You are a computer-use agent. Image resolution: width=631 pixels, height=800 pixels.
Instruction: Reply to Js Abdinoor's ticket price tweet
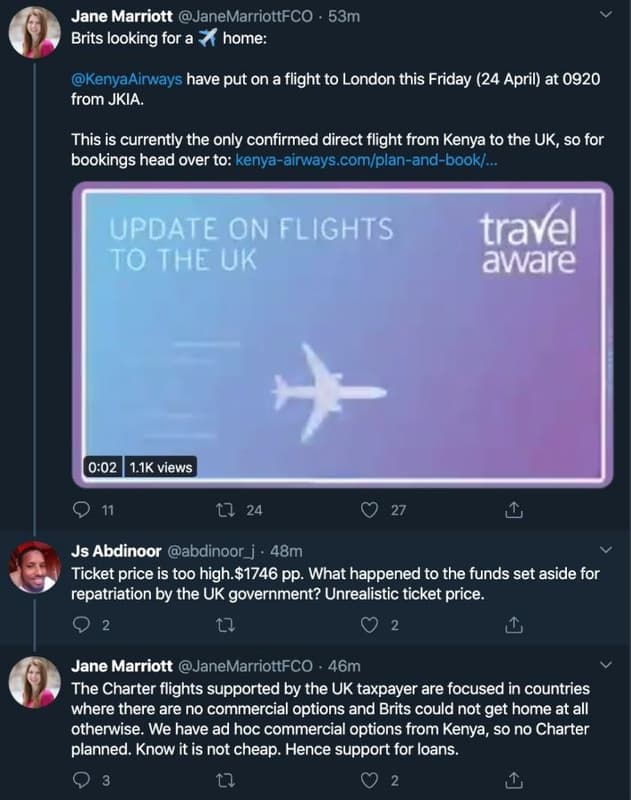[x=82, y=625]
